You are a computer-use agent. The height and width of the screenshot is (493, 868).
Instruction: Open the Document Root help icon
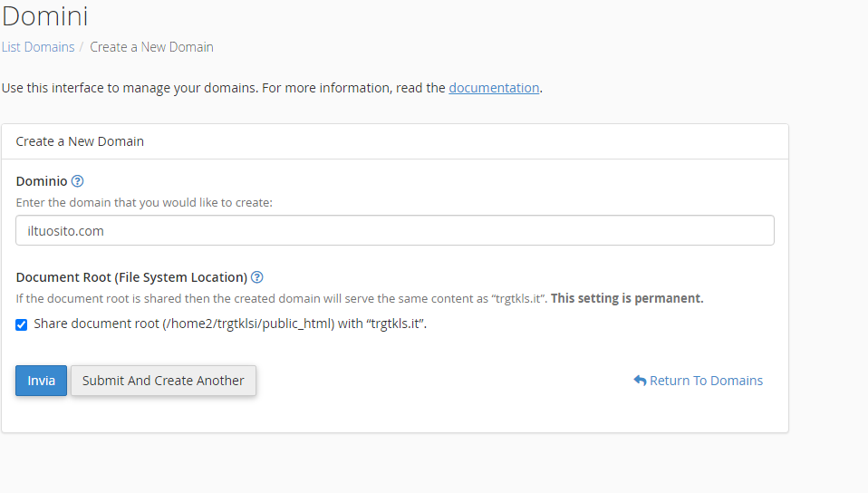(257, 277)
